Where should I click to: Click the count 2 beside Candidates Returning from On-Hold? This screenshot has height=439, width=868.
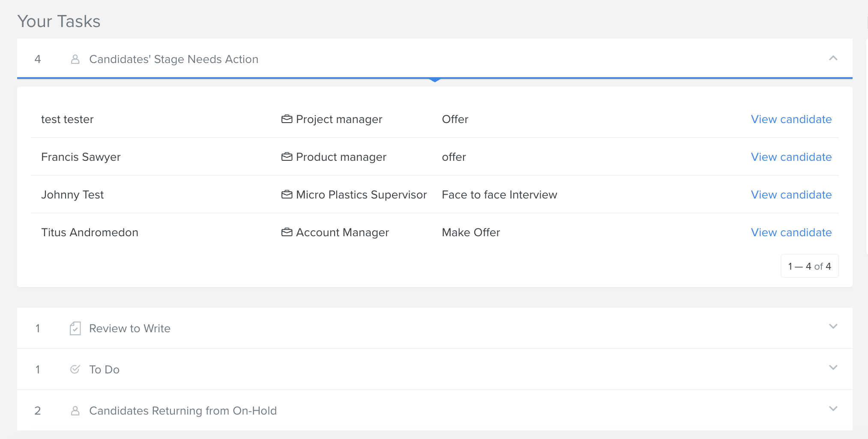tap(38, 411)
